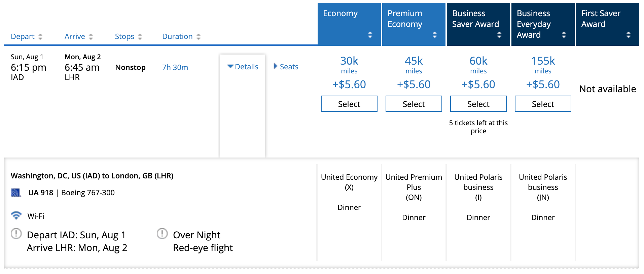Viewport: 644px width, 274px height.
Task: Click the sort icon in the Economy header
Action: [x=369, y=34]
